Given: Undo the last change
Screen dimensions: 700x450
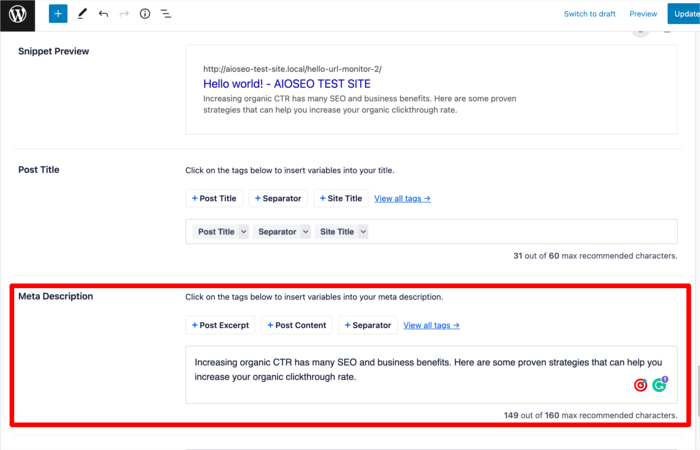Looking at the screenshot, I should (x=104, y=14).
